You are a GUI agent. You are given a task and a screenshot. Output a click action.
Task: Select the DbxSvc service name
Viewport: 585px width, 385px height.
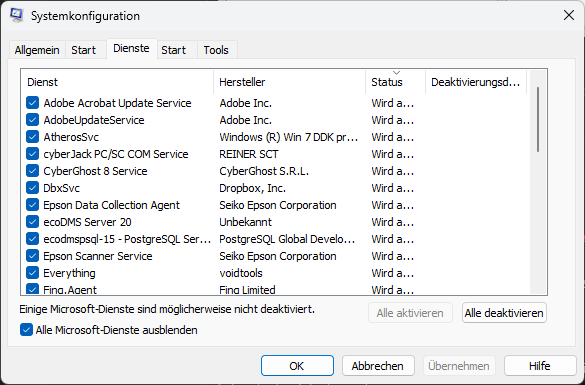tap(61, 188)
